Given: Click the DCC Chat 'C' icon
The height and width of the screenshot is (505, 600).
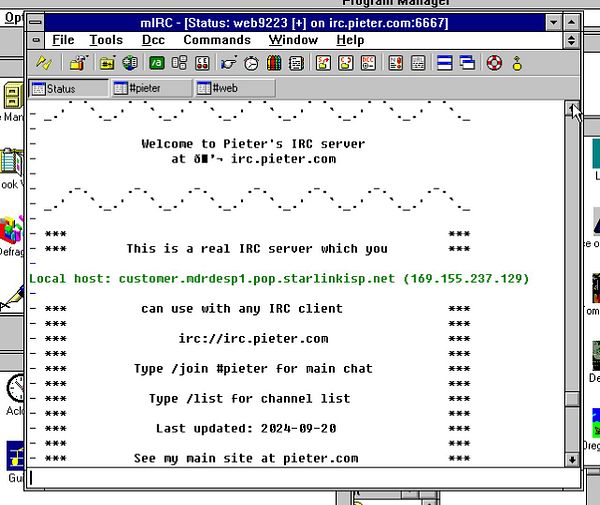Looking at the screenshot, I should [346, 63].
